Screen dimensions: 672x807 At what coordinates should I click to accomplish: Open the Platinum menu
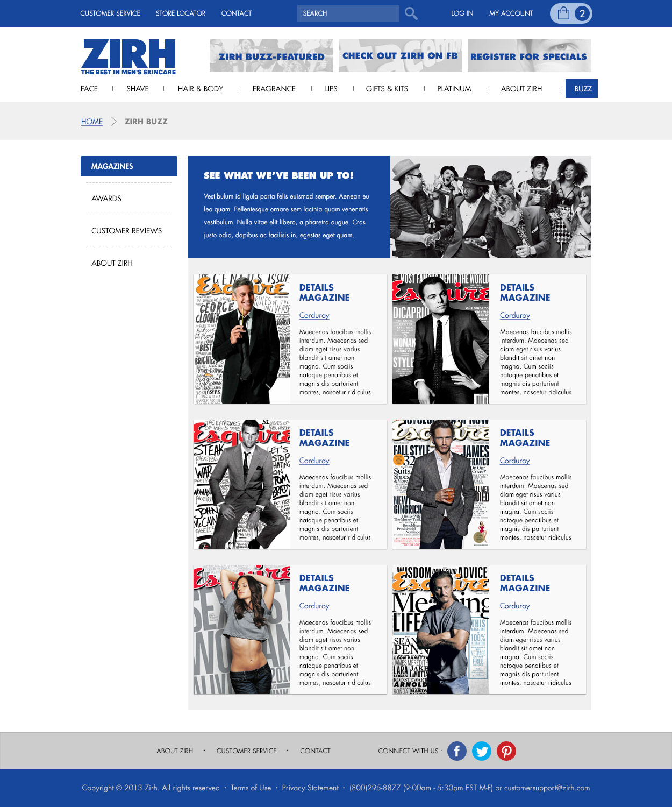(454, 89)
